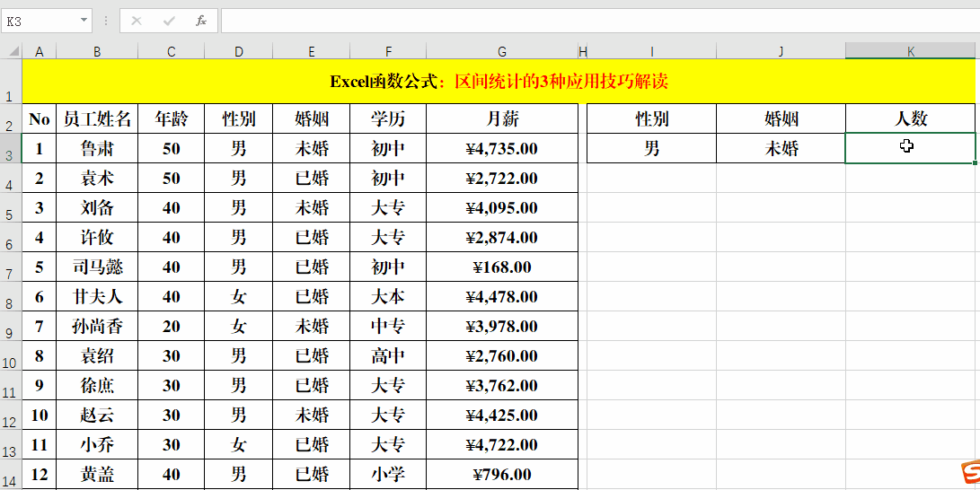
Task: Select the empty result cell K3
Action: tap(911, 149)
